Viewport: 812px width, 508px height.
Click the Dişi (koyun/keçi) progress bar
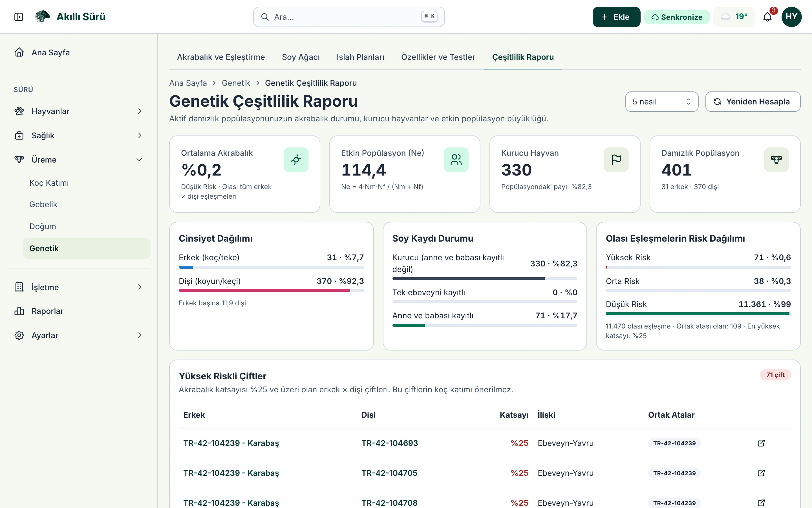271,290
